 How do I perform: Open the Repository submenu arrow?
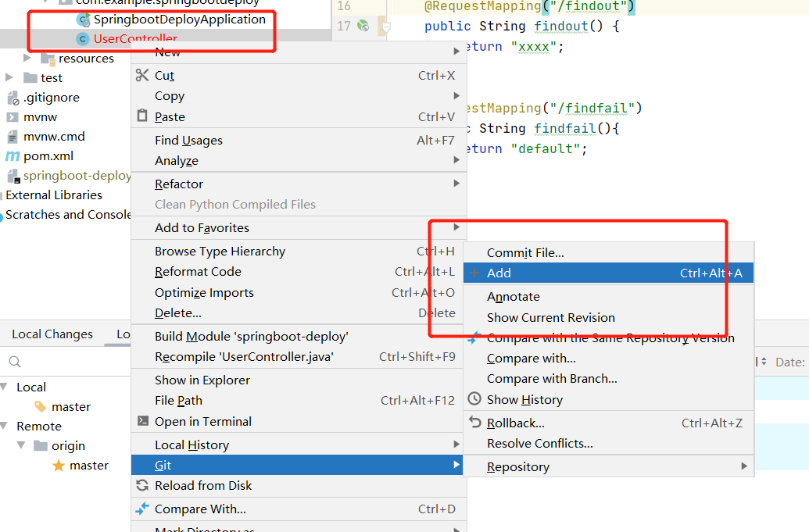[x=744, y=466]
